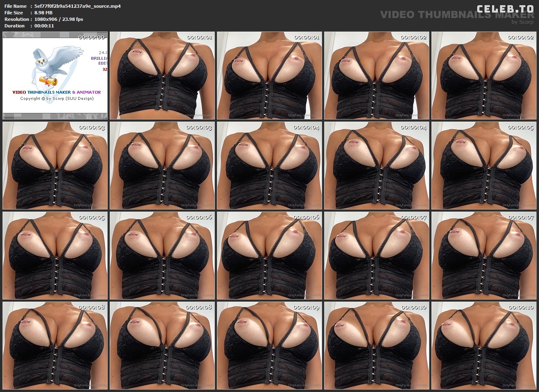Open the thumbnail stamped 00:00:00
Screen dimensions: 539x392
tap(55, 75)
